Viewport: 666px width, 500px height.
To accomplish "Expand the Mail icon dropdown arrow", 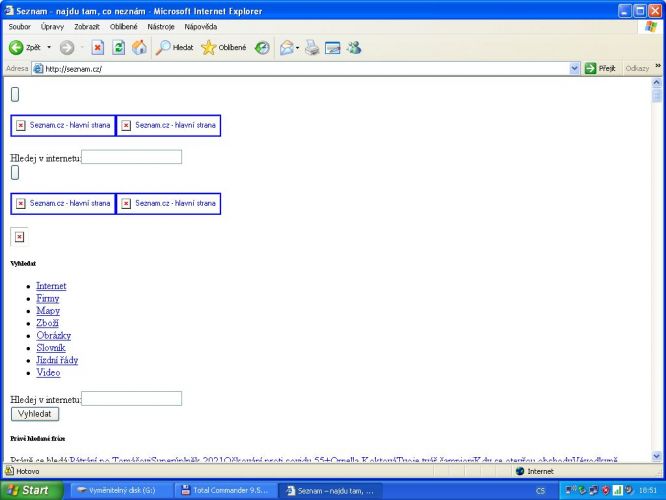I will pos(297,48).
